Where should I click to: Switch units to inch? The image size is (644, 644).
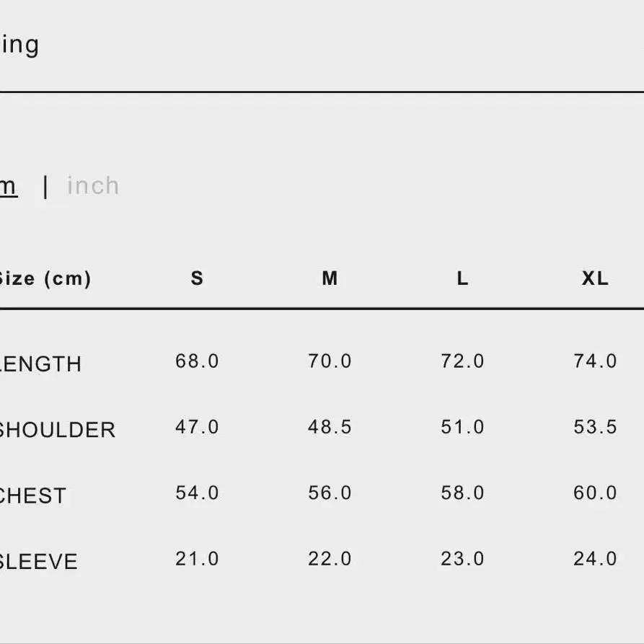[93, 185]
